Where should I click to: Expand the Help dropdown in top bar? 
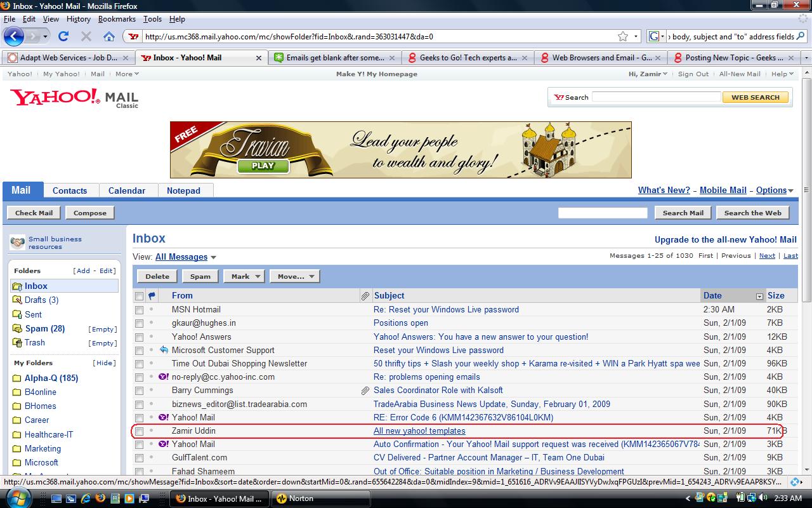coord(782,74)
